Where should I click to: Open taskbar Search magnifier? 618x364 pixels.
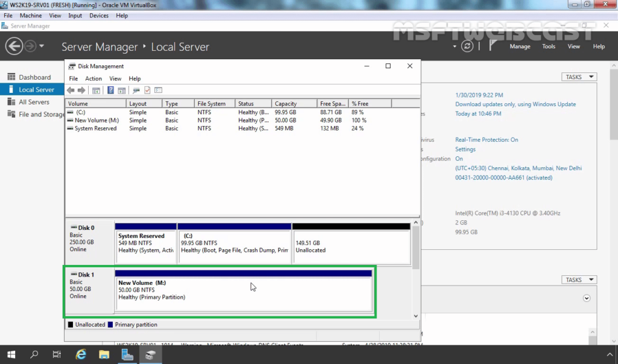(34, 354)
